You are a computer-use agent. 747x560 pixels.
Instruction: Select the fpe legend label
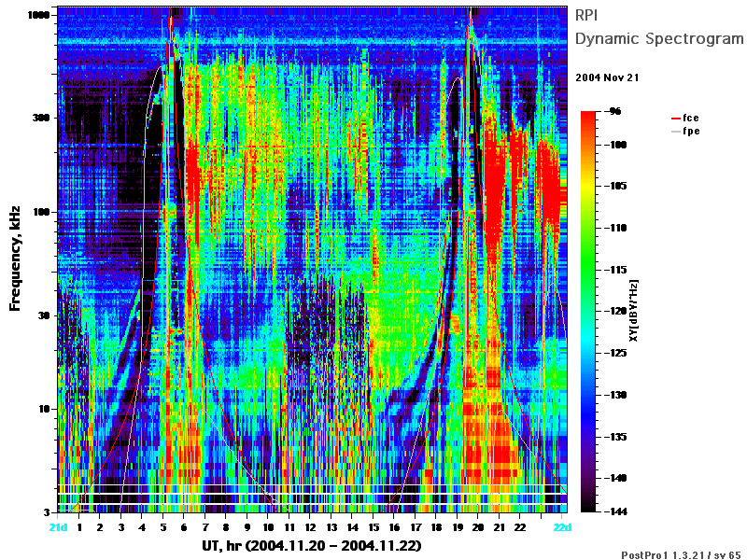(691, 131)
